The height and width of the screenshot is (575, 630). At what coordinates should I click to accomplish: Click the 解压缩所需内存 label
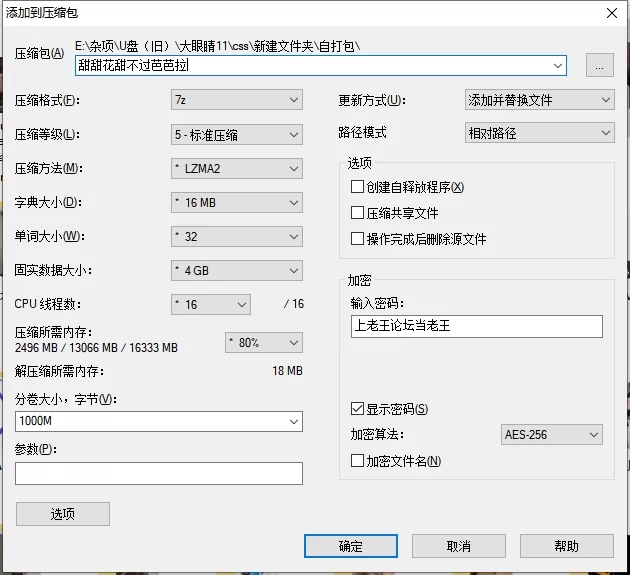[x=59, y=371]
